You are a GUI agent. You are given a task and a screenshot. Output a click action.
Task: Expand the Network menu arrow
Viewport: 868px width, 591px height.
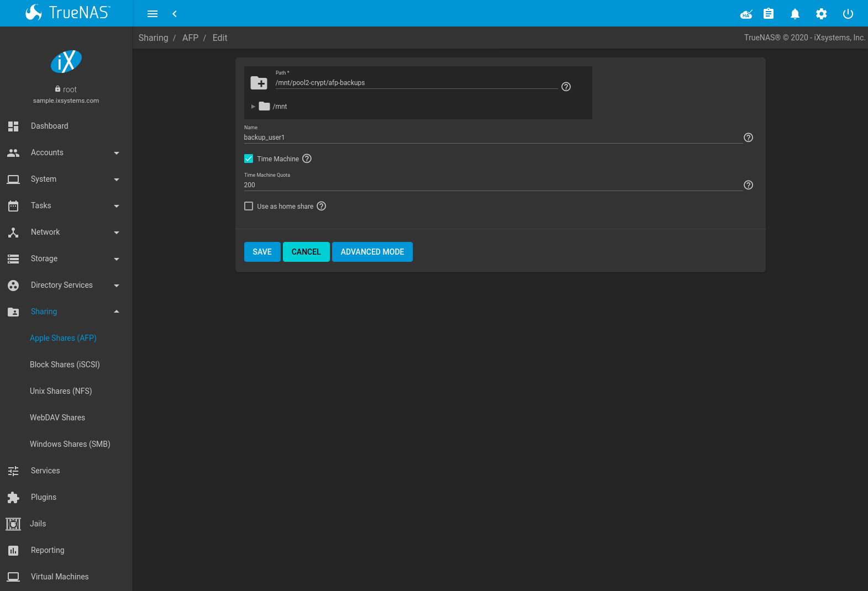117,233
